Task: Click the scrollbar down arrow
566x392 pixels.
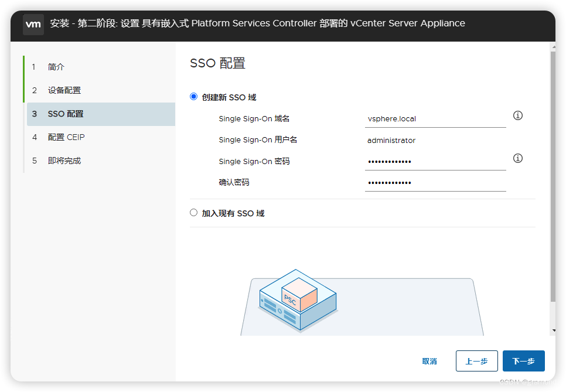Action: tap(553, 330)
